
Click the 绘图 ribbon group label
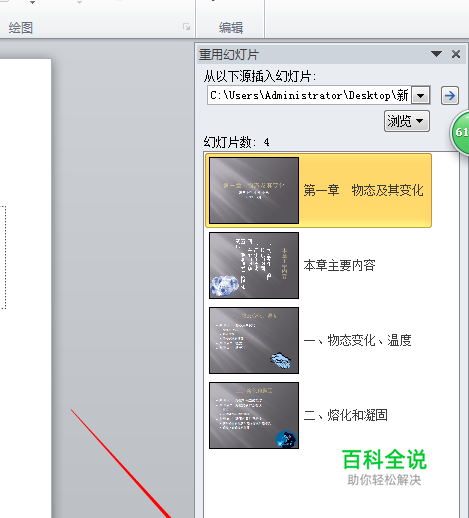21,28
